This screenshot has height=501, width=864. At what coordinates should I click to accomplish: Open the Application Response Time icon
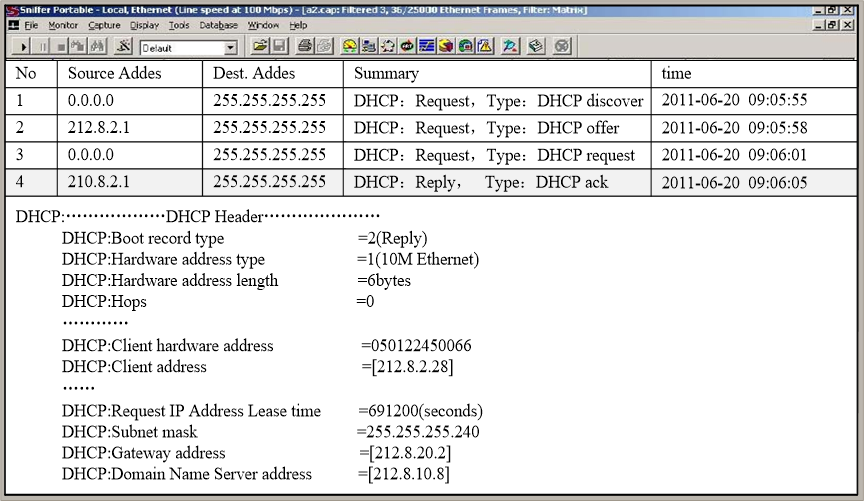(x=407, y=46)
